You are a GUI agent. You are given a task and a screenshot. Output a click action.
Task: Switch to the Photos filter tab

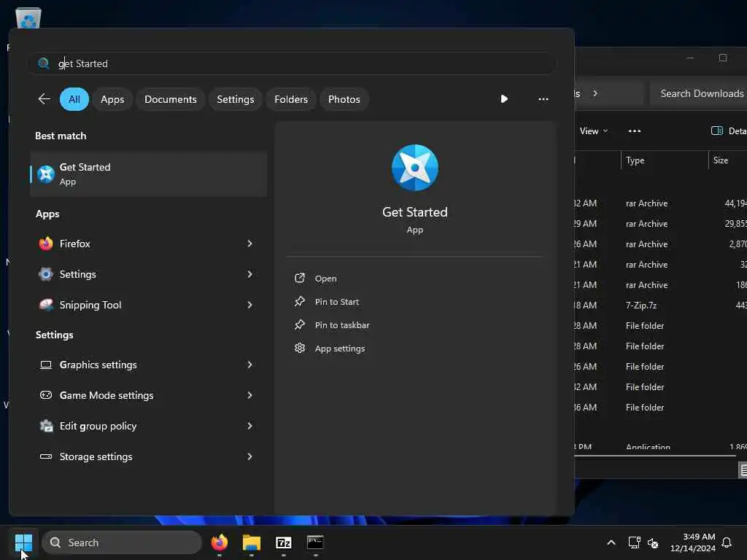point(344,99)
